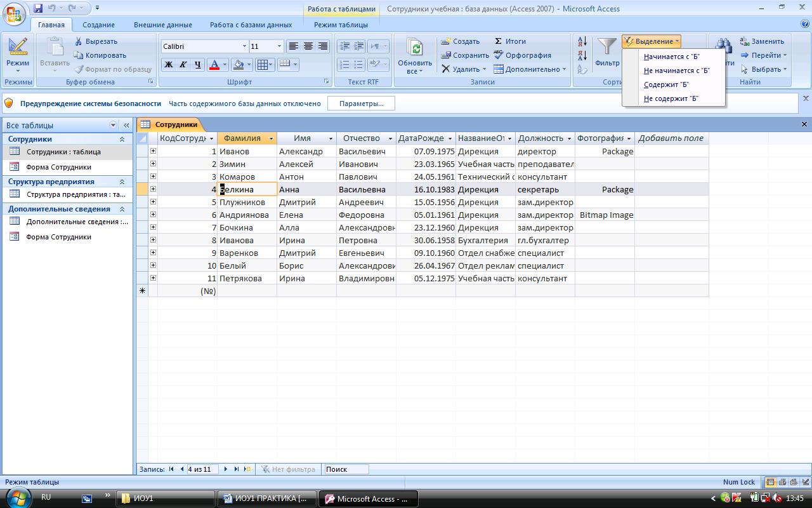Viewport: 812px width, 508px height.
Task: Open Структура предприятия table item
Action: (67, 194)
